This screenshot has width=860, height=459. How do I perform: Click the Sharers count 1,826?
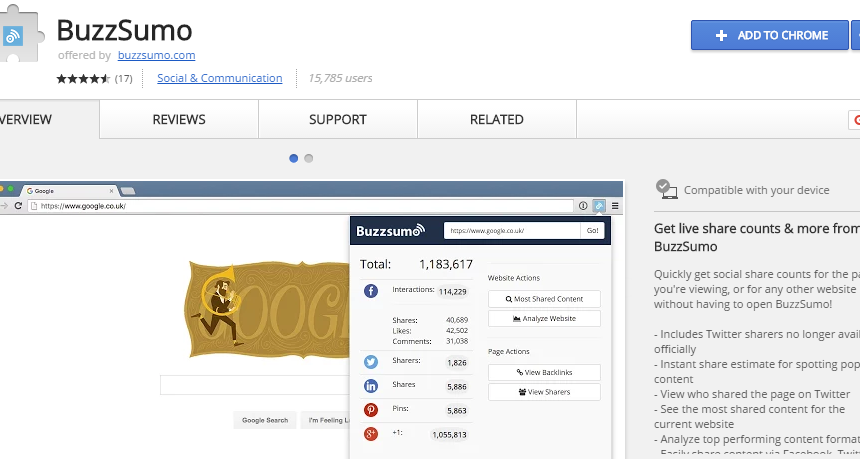456,362
